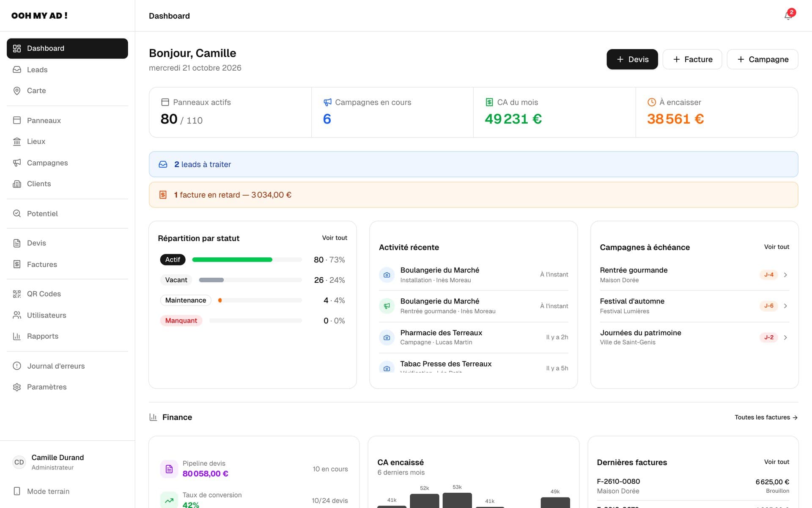812x508 pixels.
Task: Open the notifications bell icon
Action: click(x=788, y=16)
